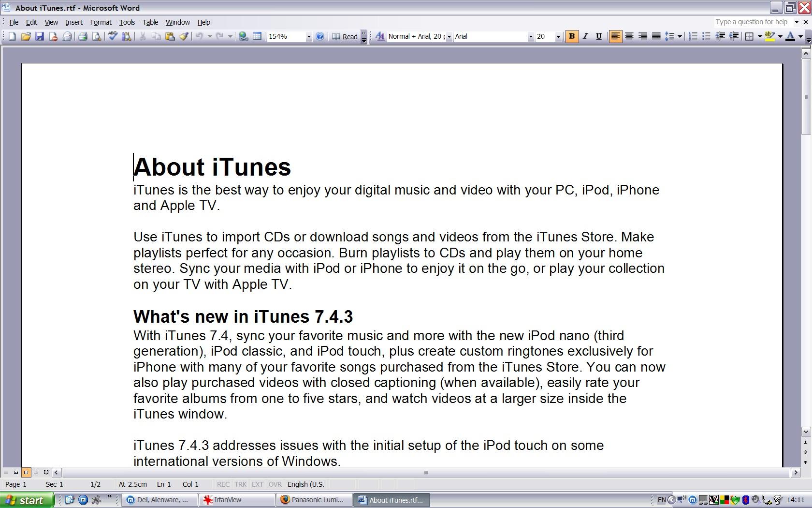Open the Table menu
This screenshot has width=812, height=508.
(150, 22)
